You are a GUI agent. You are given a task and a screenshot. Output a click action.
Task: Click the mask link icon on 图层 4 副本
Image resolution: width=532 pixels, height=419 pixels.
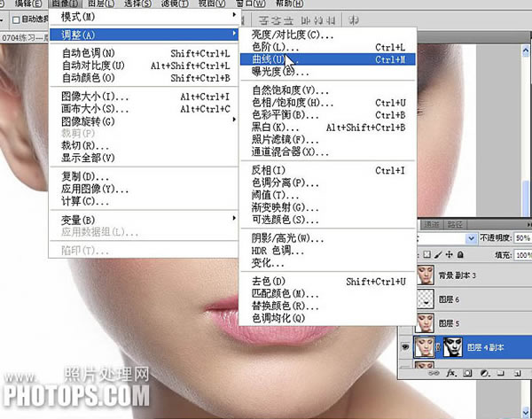438,346
